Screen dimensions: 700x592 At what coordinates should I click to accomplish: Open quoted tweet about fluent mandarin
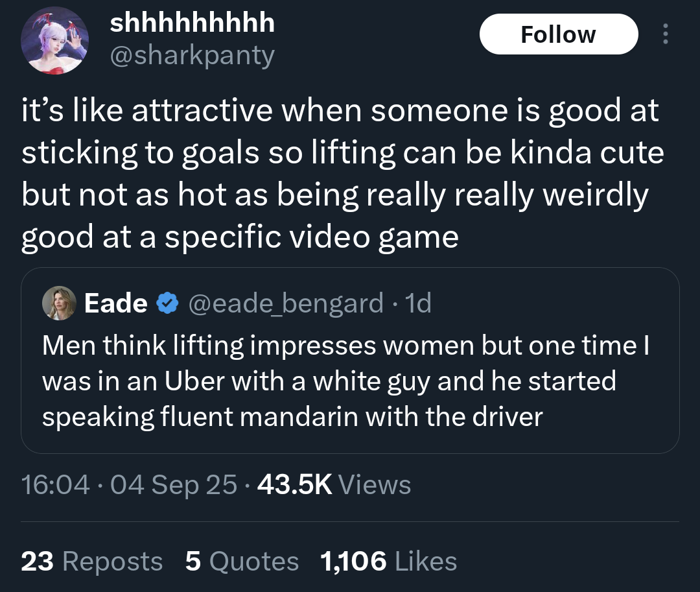[x=350, y=361]
